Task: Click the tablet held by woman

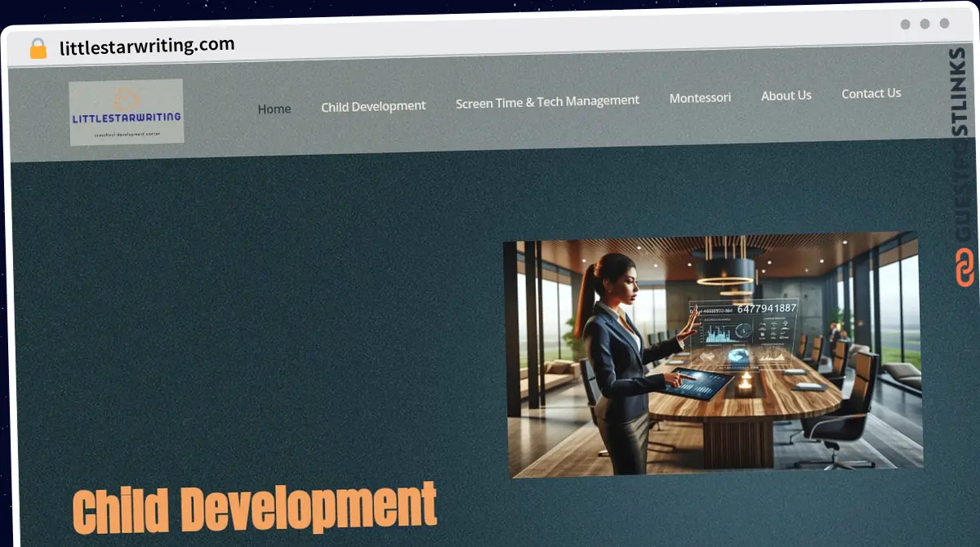Action: click(698, 383)
